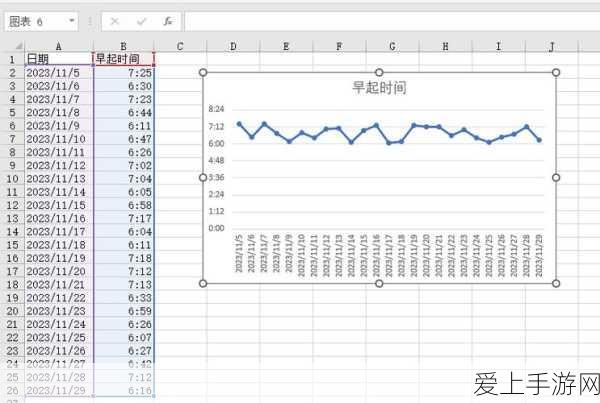Select column J header

pos(551,46)
